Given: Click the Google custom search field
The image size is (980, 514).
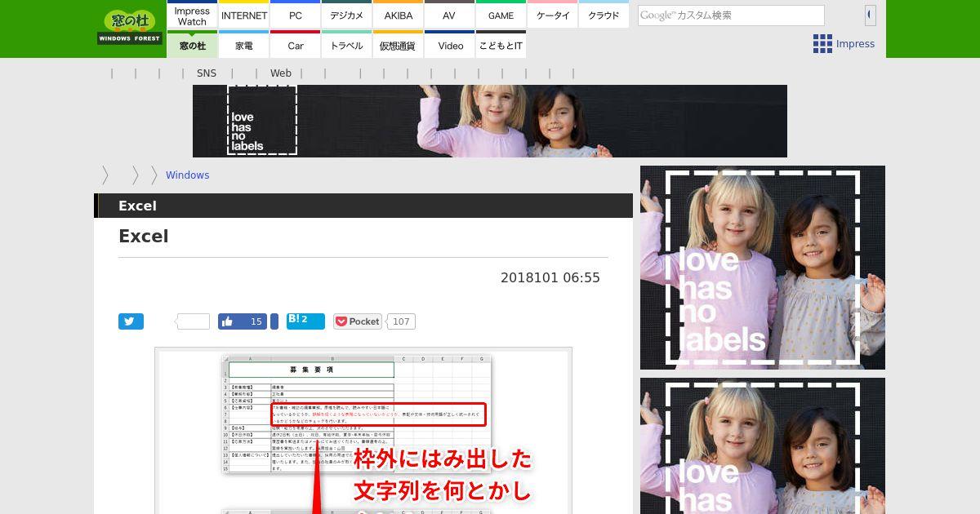Looking at the screenshot, I should pyautogui.click(x=731, y=16).
